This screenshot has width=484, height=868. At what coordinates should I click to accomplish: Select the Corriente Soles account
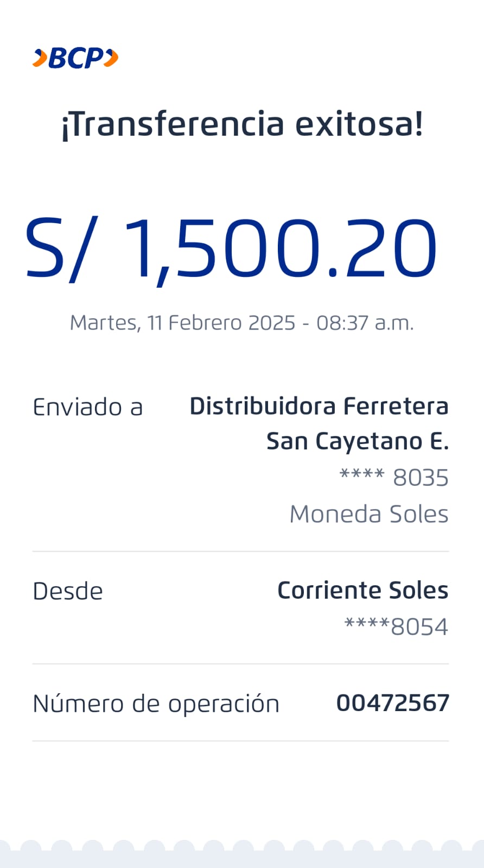(x=362, y=590)
